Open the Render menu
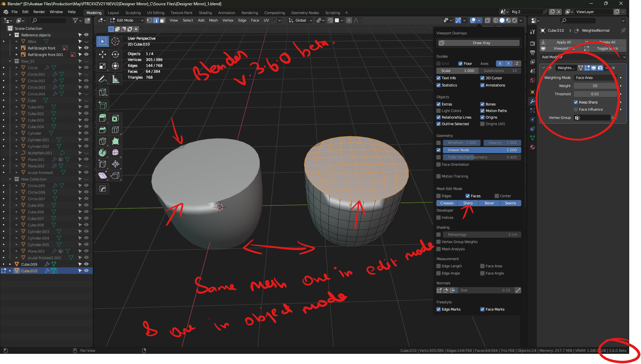Image resolution: width=641 pixels, height=364 pixels. [x=39, y=12]
